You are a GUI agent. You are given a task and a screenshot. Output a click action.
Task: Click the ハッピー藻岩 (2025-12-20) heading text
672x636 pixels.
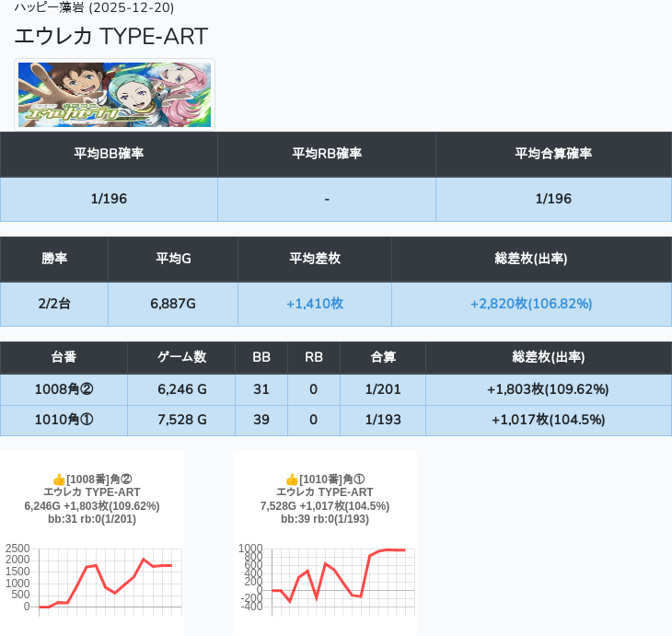coord(94,8)
